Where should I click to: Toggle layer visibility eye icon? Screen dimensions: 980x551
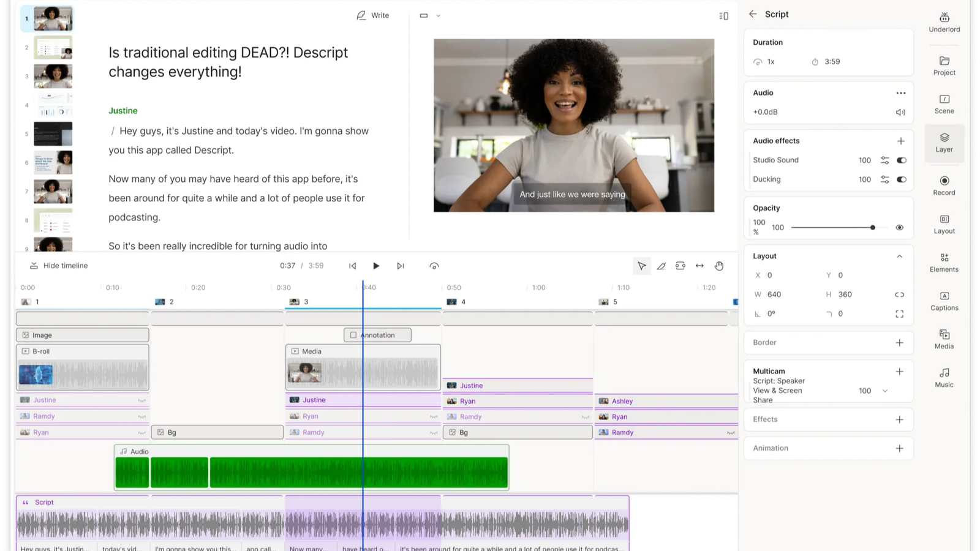pyautogui.click(x=899, y=228)
